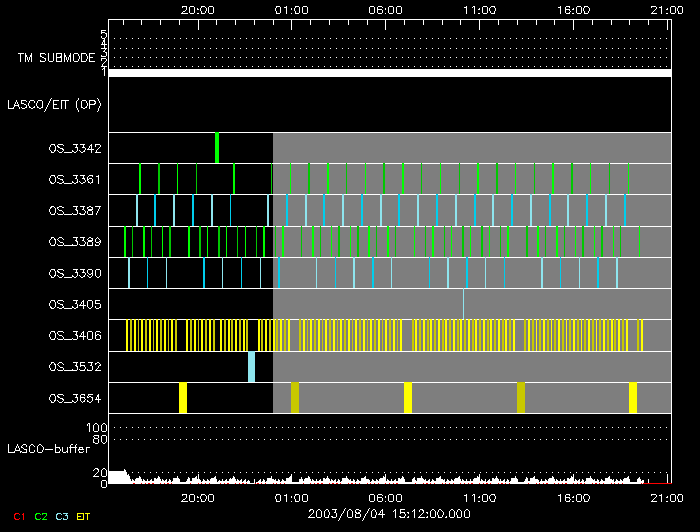Select the LASCO/EIT (DP) label
The width and height of the screenshot is (700, 532).
pyautogui.click(x=58, y=104)
